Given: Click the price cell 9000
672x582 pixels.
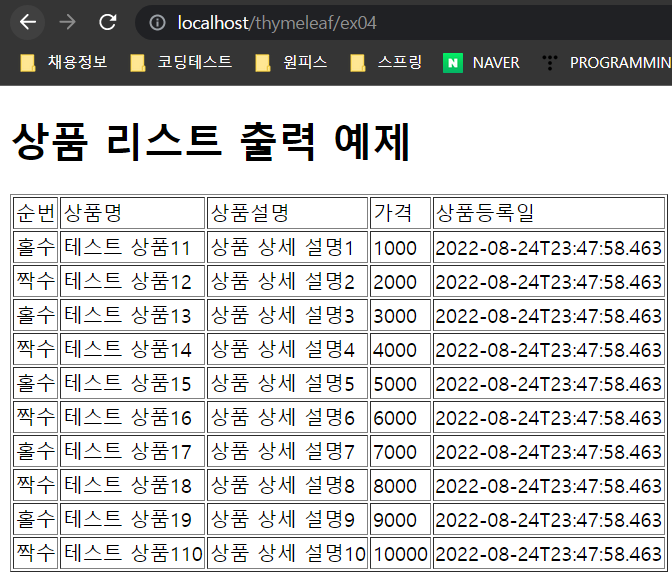Looking at the screenshot, I should click(x=400, y=519).
